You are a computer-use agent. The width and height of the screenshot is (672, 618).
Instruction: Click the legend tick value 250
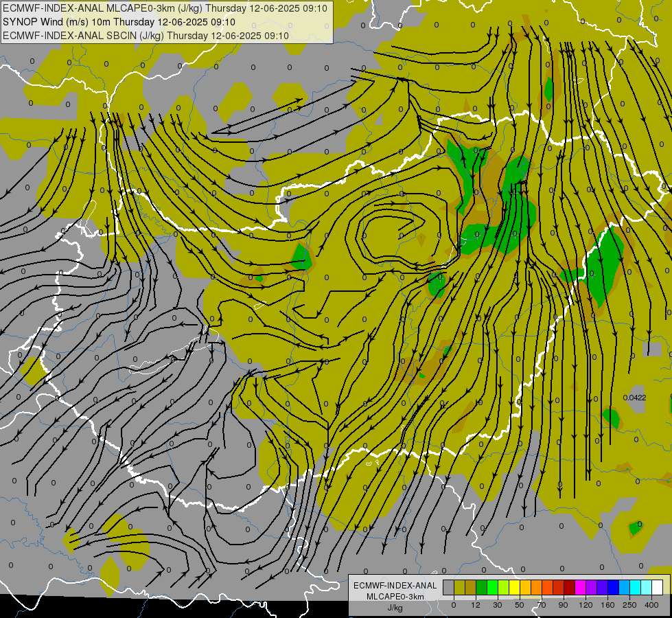[x=629, y=605]
